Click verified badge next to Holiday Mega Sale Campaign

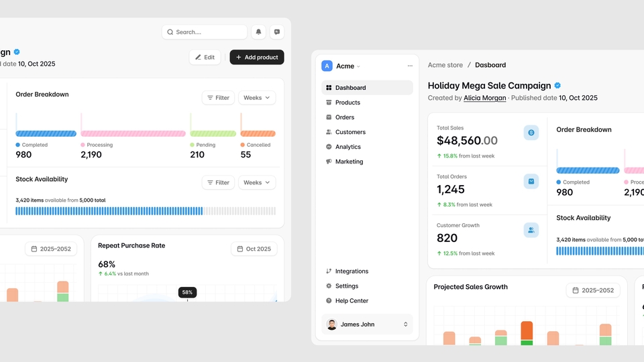(557, 86)
